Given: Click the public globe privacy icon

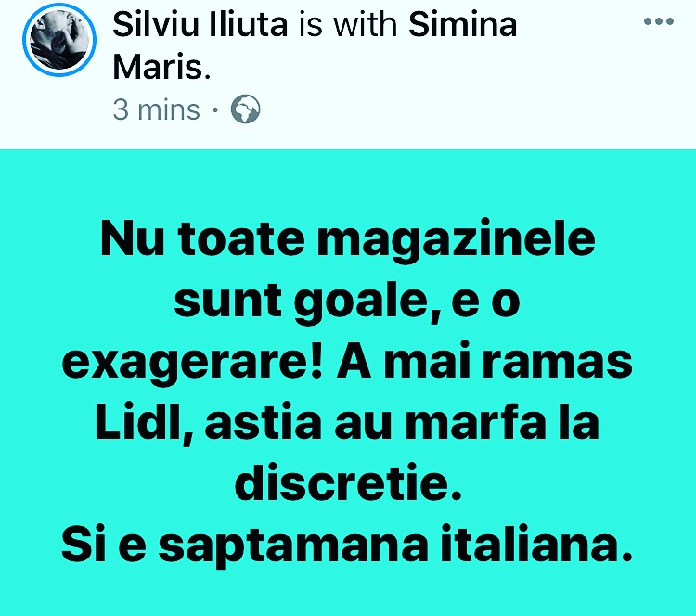Looking at the screenshot, I should pos(246,109).
